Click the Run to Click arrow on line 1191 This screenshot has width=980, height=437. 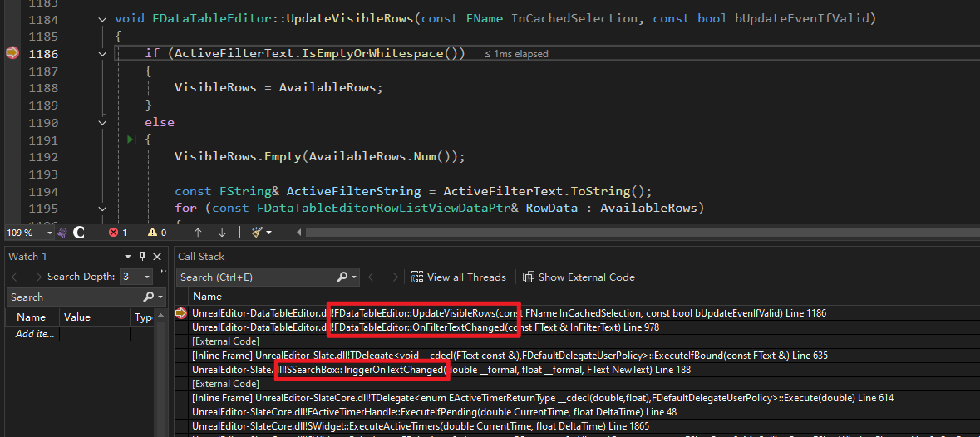[x=131, y=140]
